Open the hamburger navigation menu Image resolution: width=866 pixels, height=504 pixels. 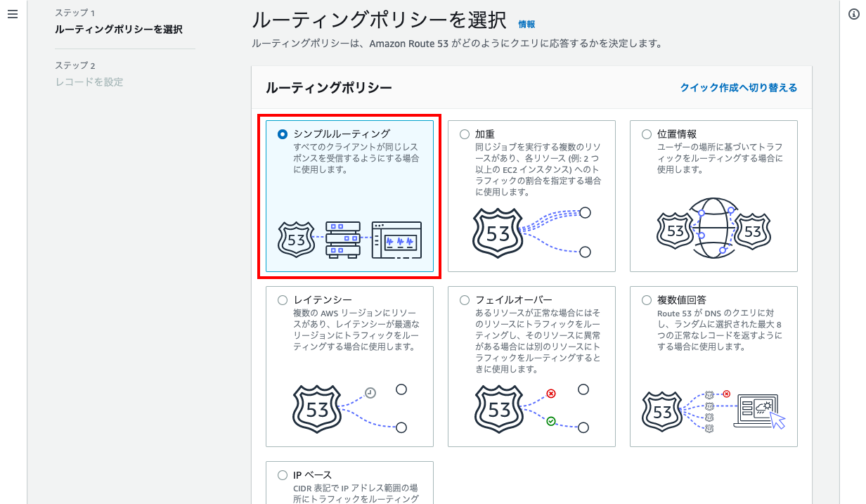12,14
